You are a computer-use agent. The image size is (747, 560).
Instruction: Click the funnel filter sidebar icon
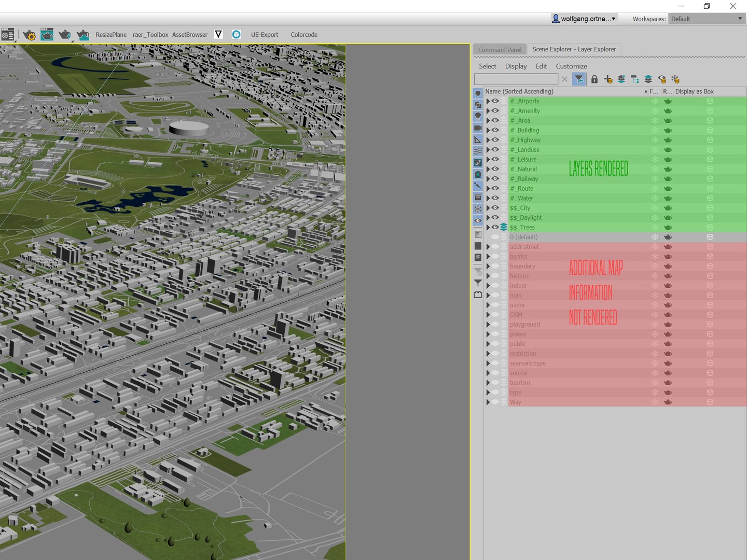click(478, 283)
